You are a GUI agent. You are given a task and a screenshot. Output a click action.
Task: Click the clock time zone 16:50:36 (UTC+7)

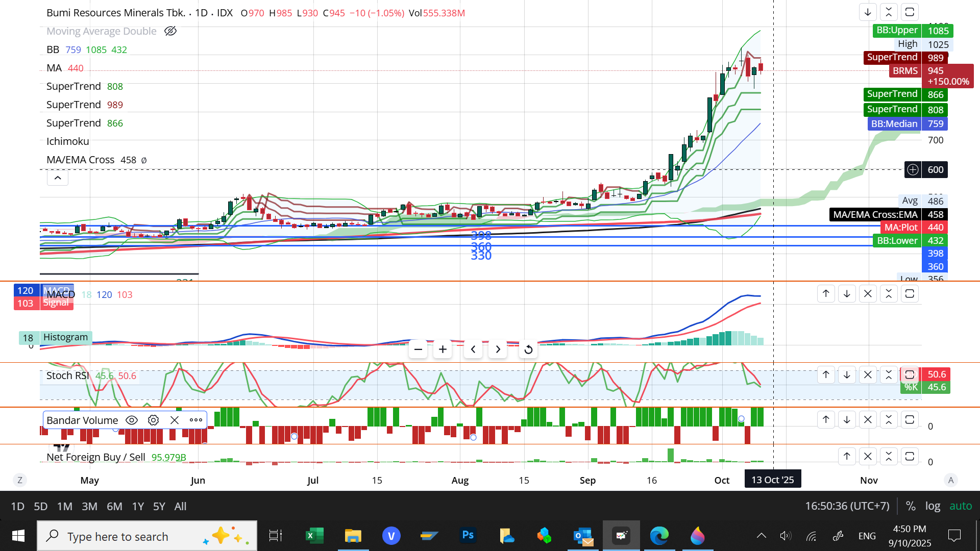tap(847, 506)
